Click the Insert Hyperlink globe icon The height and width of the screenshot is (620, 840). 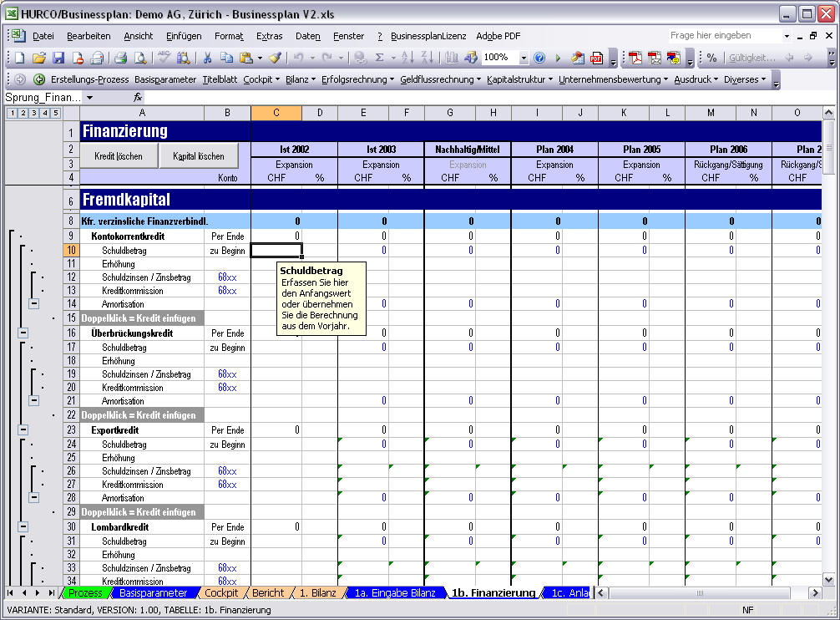[x=360, y=58]
